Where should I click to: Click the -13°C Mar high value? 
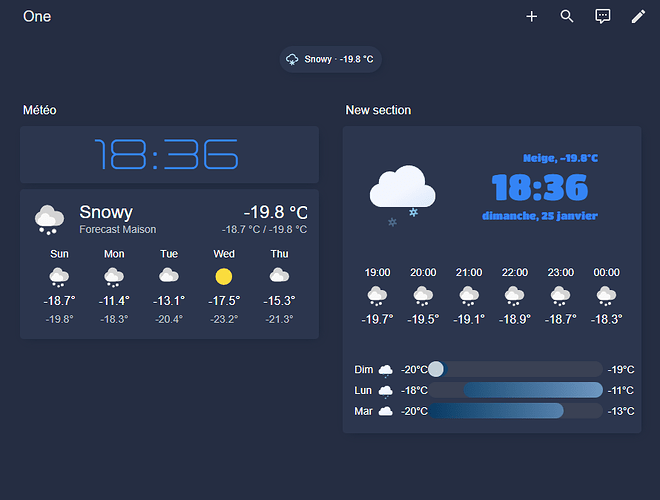(620, 411)
